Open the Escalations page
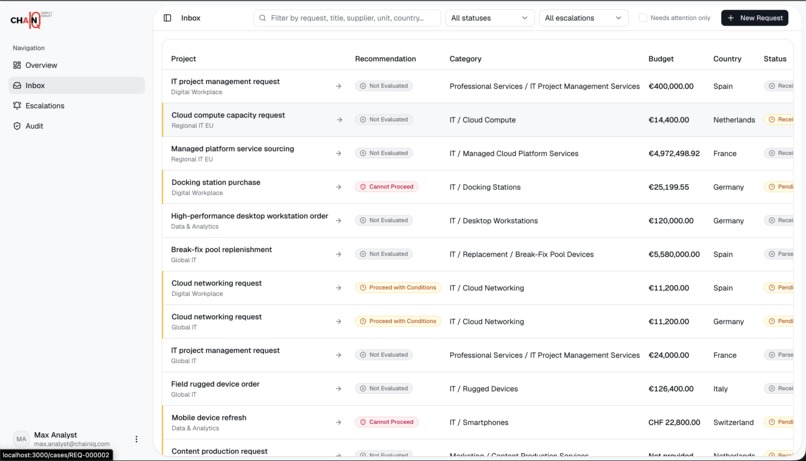The image size is (806, 461). (x=77, y=105)
